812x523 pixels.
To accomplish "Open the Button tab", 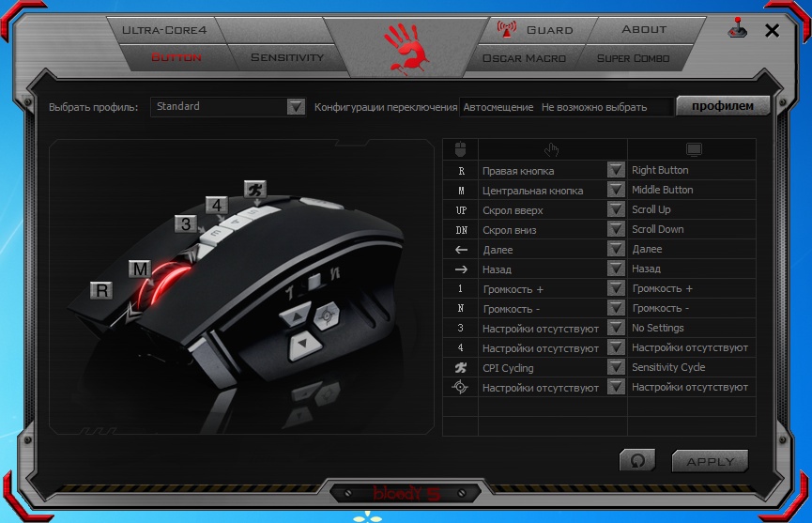I will coord(176,57).
